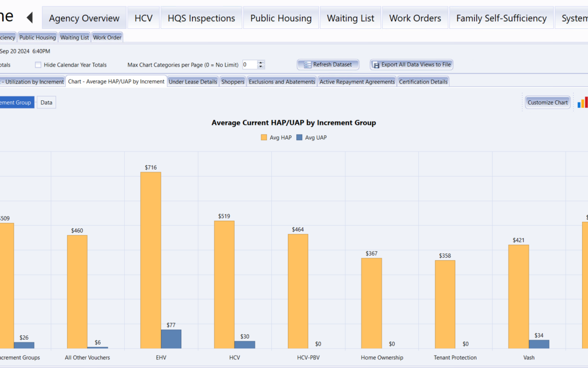Click the Refresh Dataset icon

tap(308, 65)
